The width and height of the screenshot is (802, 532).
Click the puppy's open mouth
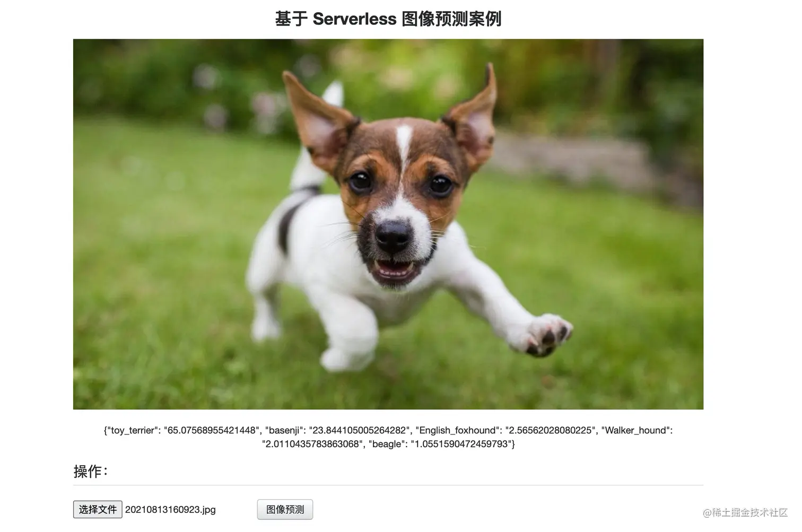click(x=394, y=269)
